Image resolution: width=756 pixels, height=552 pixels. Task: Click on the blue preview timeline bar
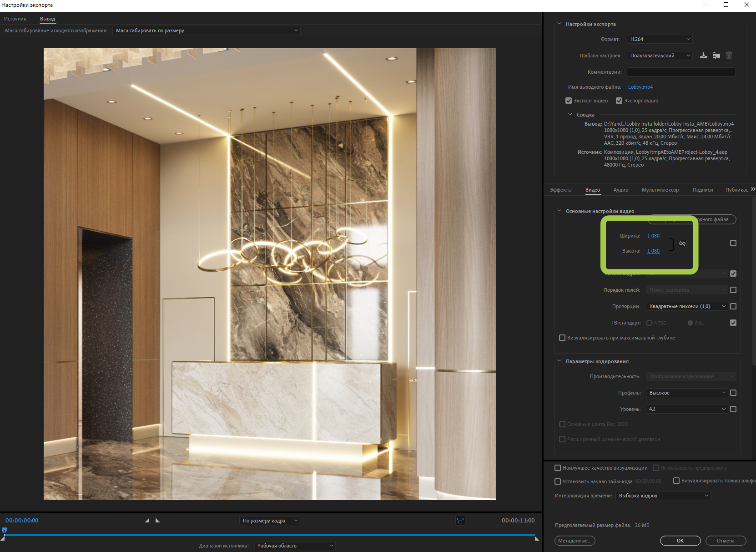(x=269, y=535)
